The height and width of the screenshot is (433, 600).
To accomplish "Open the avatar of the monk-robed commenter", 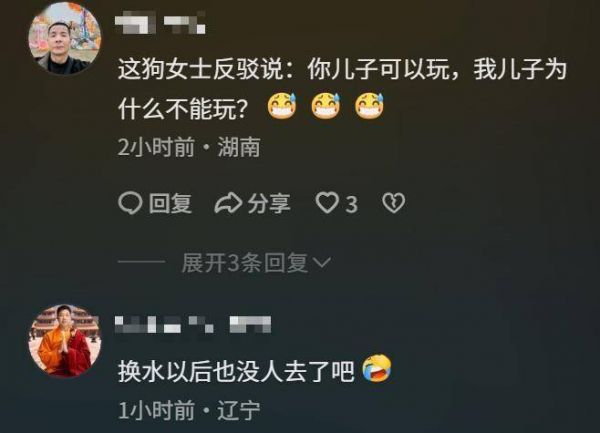I will tap(65, 341).
